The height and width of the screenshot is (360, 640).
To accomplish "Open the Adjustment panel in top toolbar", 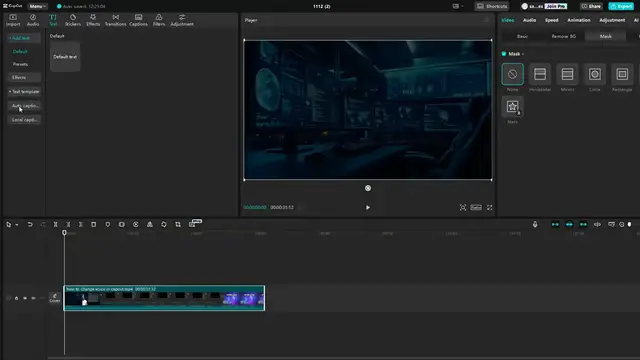I will (x=182, y=20).
